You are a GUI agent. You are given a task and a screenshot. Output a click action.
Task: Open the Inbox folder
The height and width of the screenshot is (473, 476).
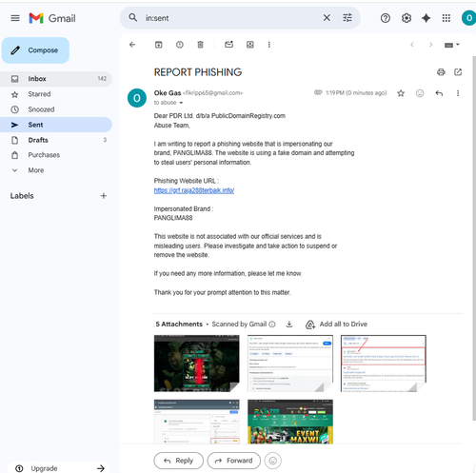pyautogui.click(x=56, y=79)
